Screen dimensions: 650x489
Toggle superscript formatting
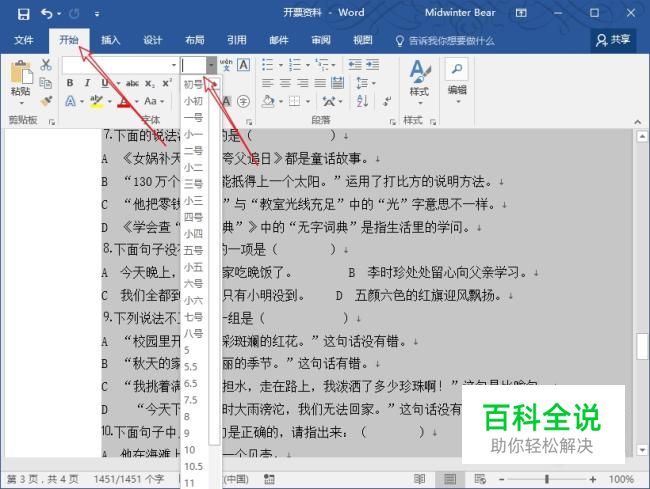[167, 83]
